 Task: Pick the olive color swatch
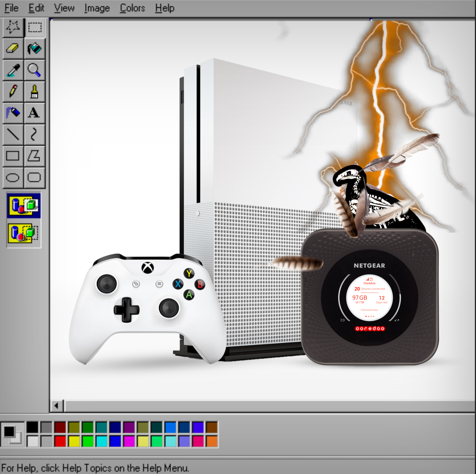(74, 427)
